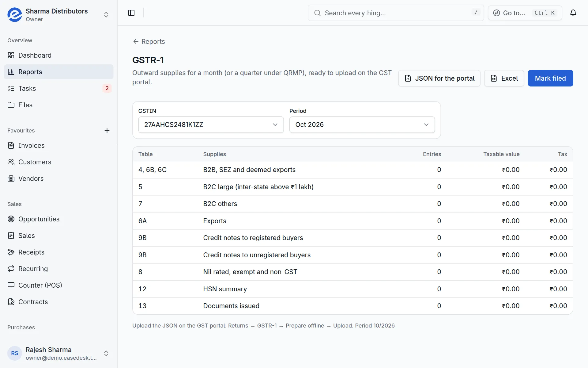This screenshot has width=588, height=368.
Task: Click the Contracts pen-document icon
Action: pos(11,302)
